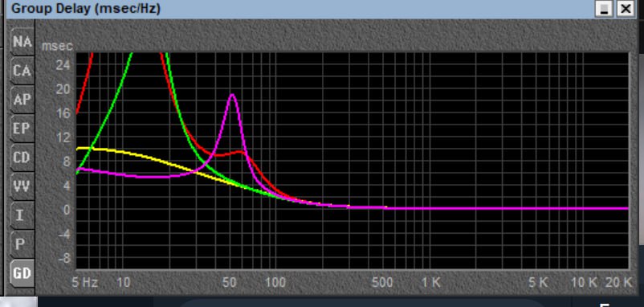Click the magenta curve peak near 50 Hz

[232, 96]
